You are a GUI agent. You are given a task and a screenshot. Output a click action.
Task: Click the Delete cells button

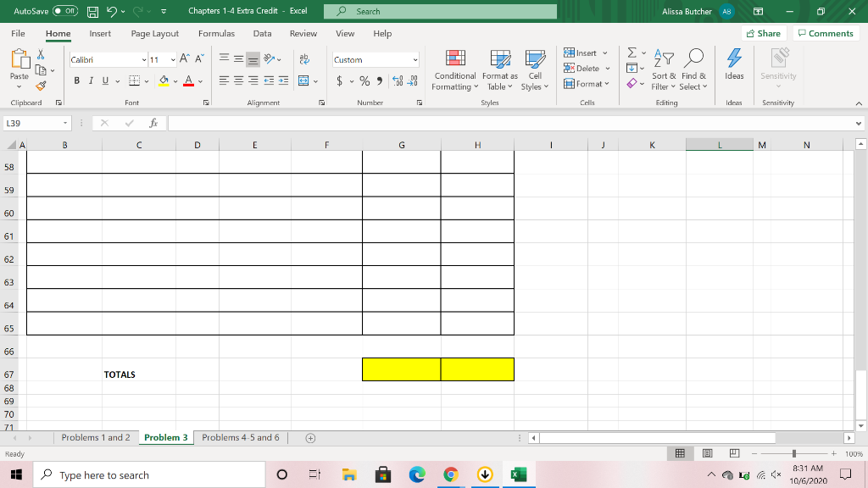pos(582,69)
